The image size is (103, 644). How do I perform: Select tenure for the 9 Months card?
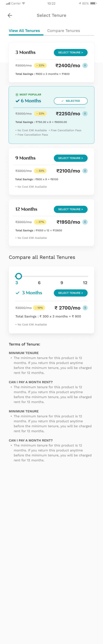(71, 158)
